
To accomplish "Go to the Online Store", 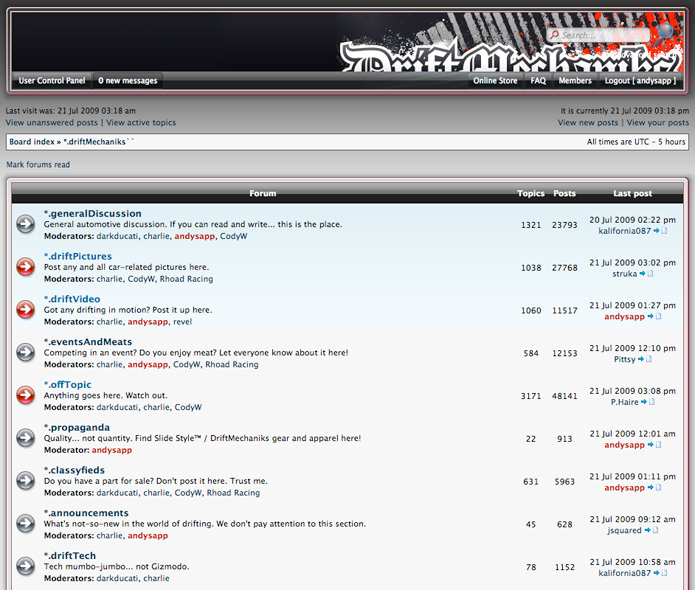I will pyautogui.click(x=495, y=81).
